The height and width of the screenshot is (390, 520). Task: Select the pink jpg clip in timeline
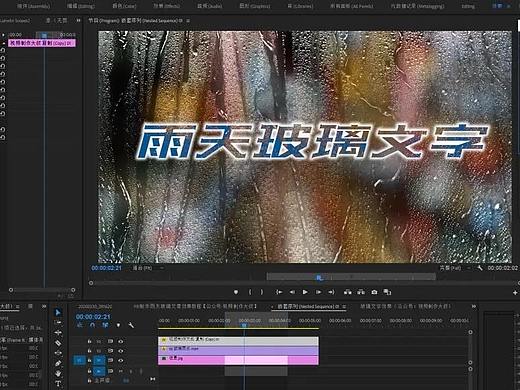coord(238,360)
